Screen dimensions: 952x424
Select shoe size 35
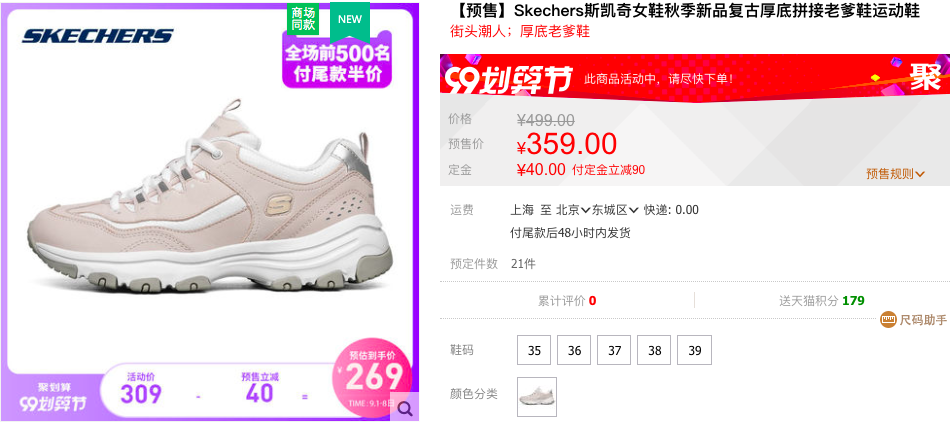click(534, 350)
